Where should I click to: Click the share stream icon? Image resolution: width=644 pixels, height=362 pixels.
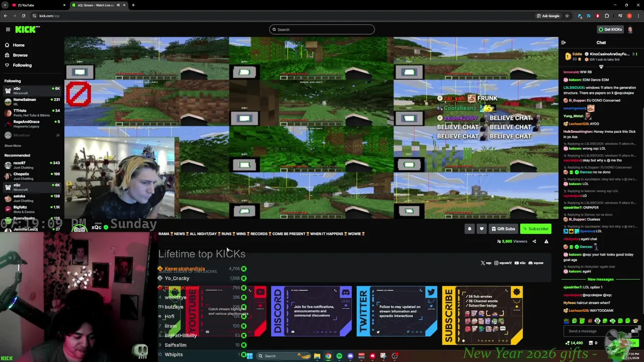tap(534, 241)
